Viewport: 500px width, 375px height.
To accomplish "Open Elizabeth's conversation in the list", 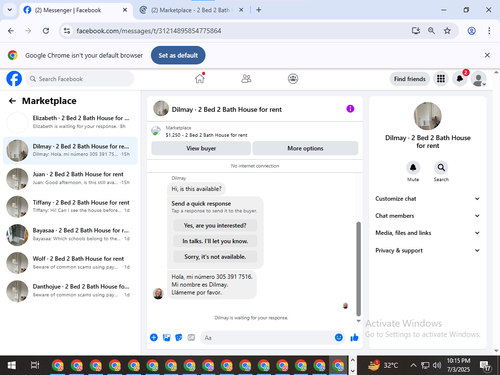I will pyautogui.click(x=70, y=122).
